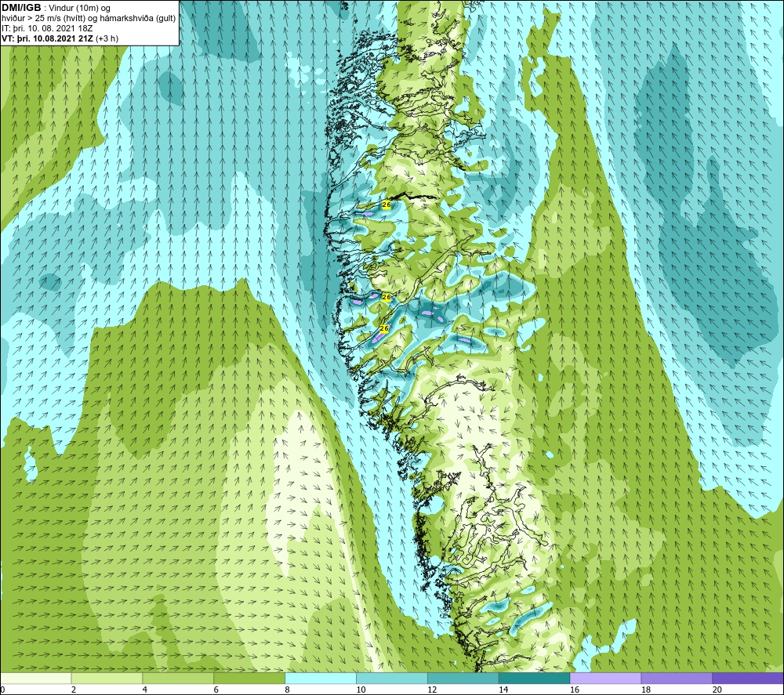Image resolution: width=784 pixels, height=695 pixels.
Task: Select the IT: þri. 10. 08. 2021 18Z text
Action: 47,28
